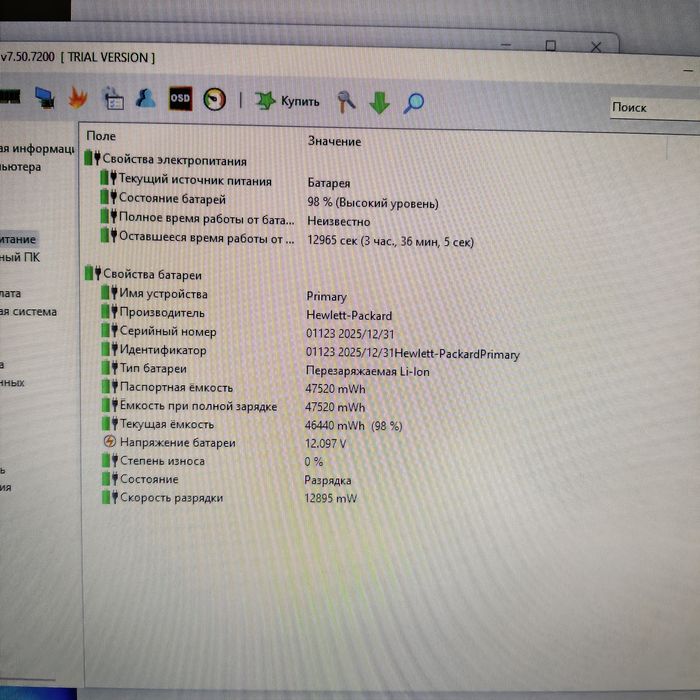Select the highlighted питание item in sidebar tree
Screen dimensions: 700x700
18,239
